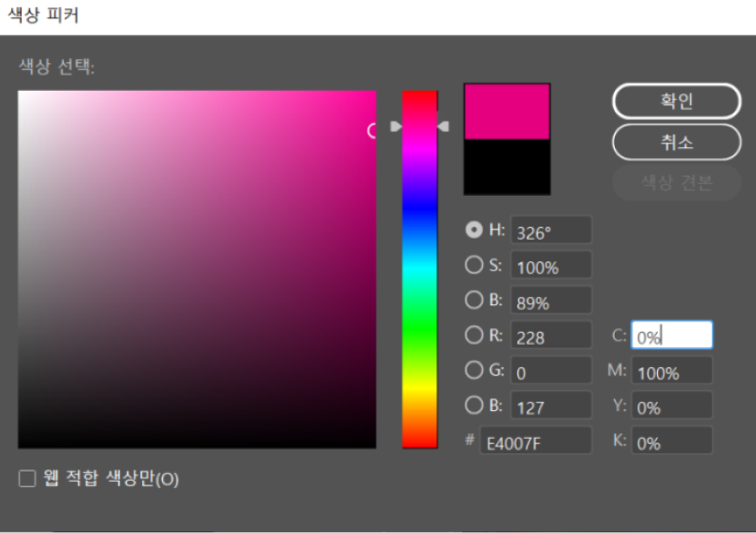Click the cyan area of hue slider

pos(420,269)
